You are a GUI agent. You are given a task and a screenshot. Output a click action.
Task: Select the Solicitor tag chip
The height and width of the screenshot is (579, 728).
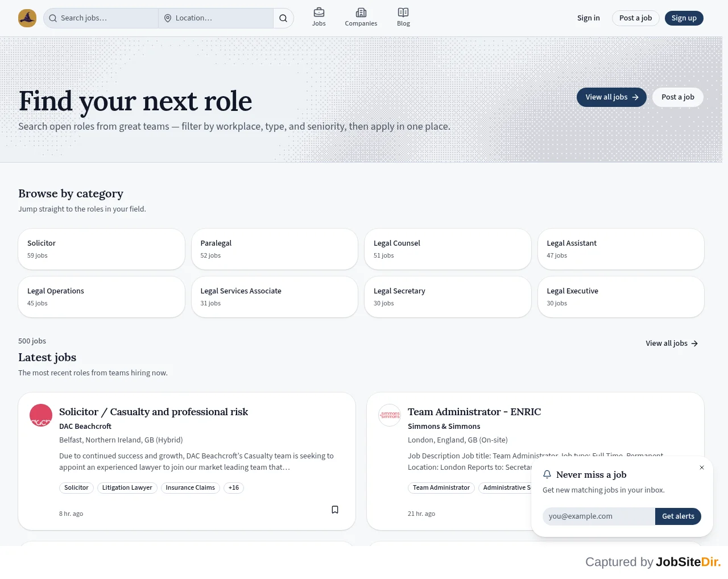pyautogui.click(x=76, y=488)
